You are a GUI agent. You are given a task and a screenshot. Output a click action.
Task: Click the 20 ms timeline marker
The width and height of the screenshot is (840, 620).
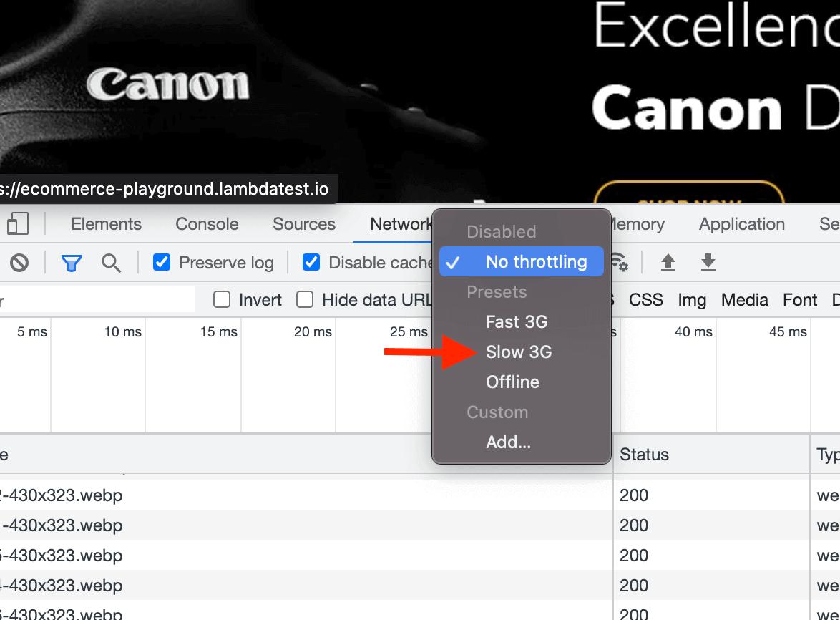313,331
